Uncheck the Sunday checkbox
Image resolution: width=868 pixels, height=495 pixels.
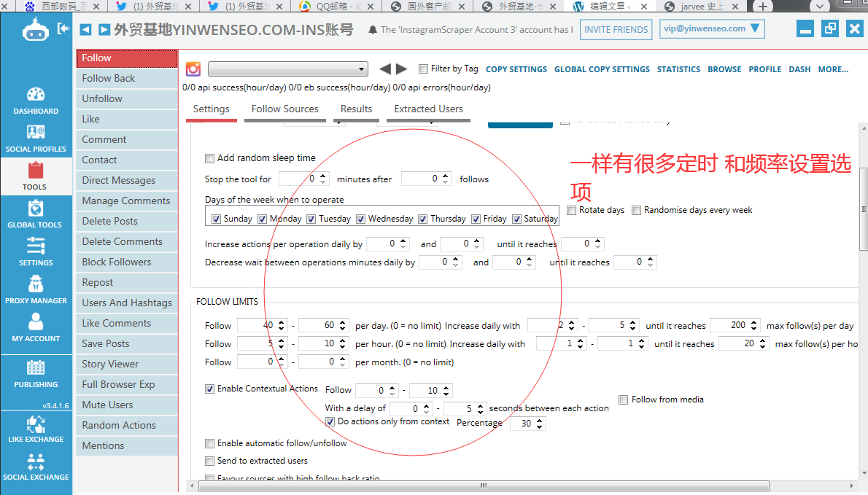coord(216,218)
